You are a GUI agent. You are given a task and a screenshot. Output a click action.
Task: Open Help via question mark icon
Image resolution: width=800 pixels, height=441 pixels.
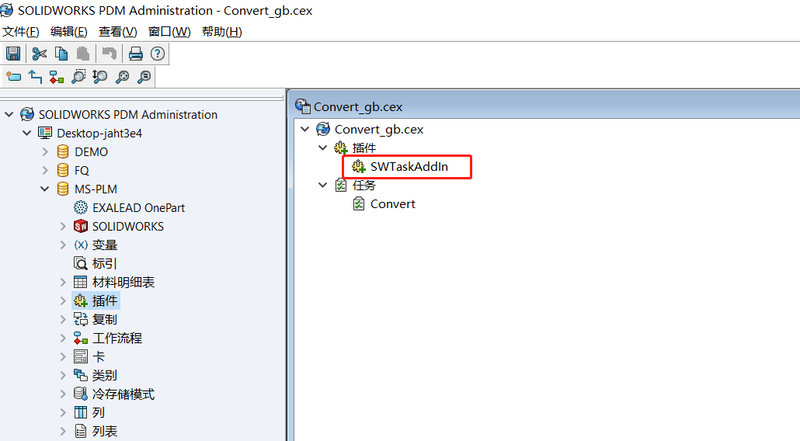[157, 53]
